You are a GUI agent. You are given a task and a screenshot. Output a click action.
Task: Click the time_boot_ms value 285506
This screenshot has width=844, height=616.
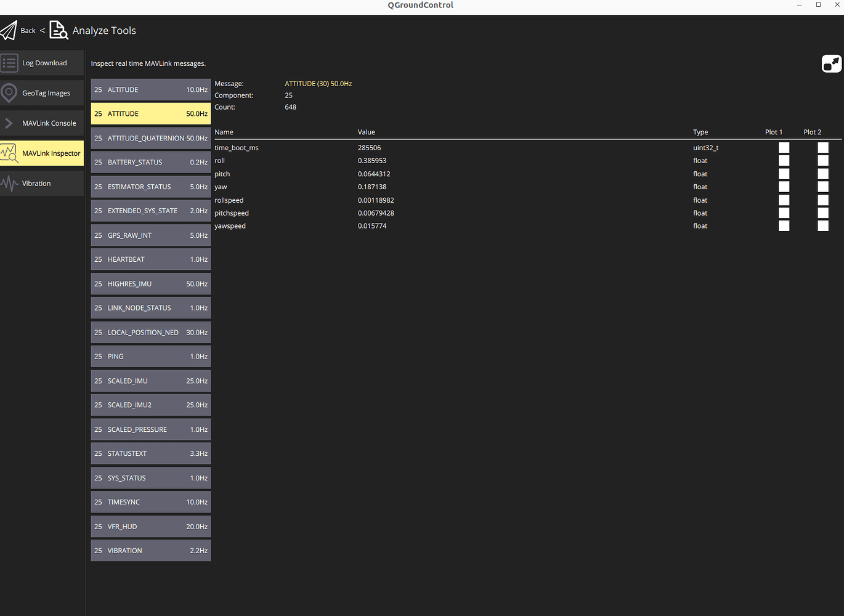click(x=369, y=148)
